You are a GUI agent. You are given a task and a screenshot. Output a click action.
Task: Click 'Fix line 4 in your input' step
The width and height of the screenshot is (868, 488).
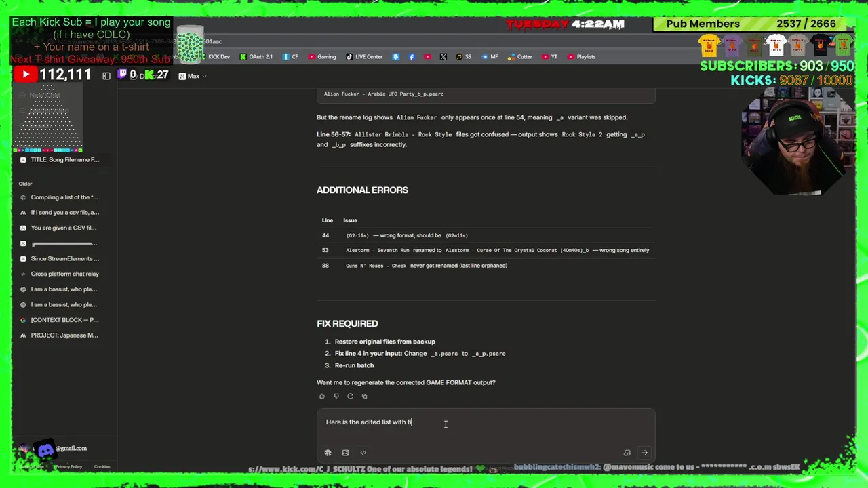pos(420,354)
